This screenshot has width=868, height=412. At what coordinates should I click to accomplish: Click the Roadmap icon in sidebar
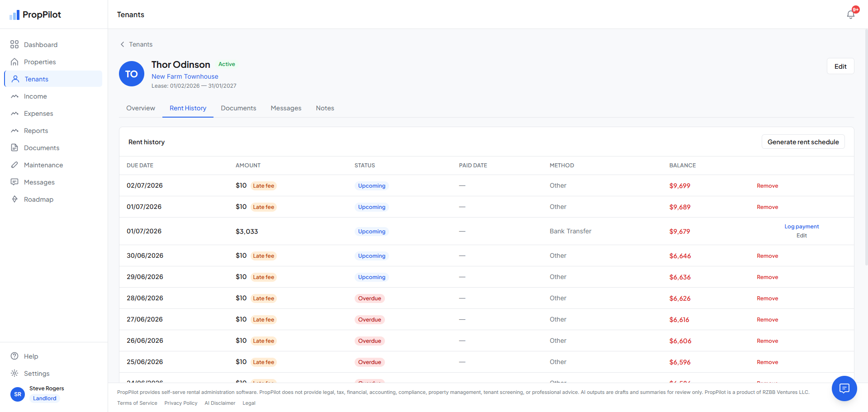point(14,199)
